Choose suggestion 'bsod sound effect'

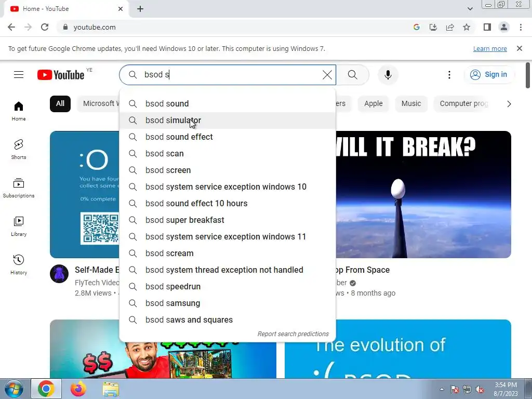click(228, 137)
